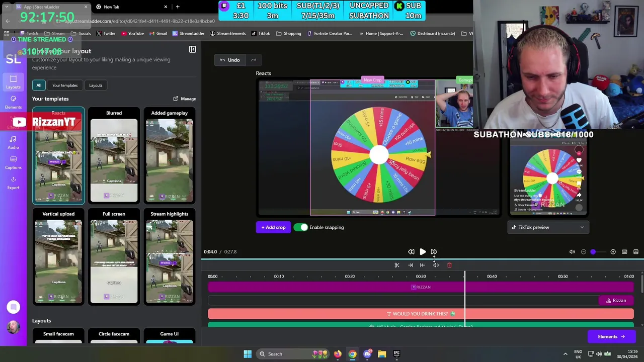
Task: Open the Windows Start menu
Action: [248, 354]
